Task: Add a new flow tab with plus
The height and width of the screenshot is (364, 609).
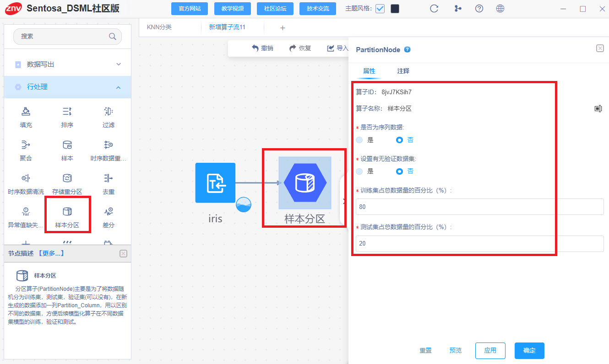Action: 283,28
